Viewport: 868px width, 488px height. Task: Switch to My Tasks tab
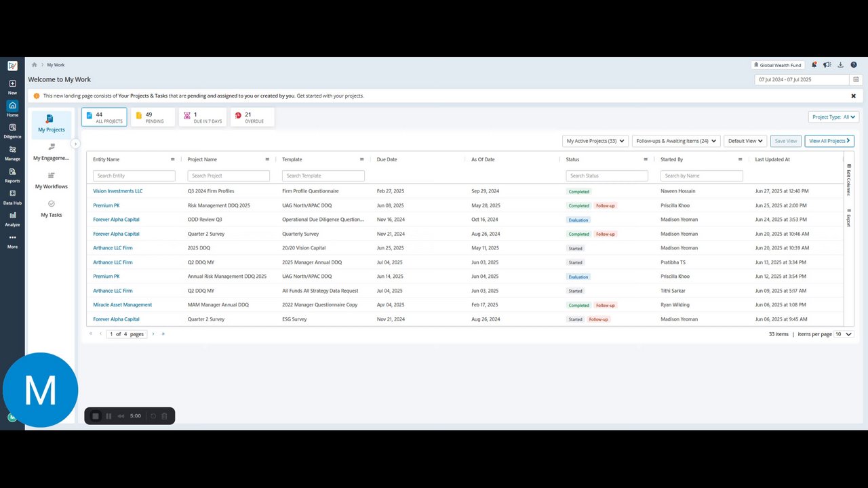coord(52,209)
